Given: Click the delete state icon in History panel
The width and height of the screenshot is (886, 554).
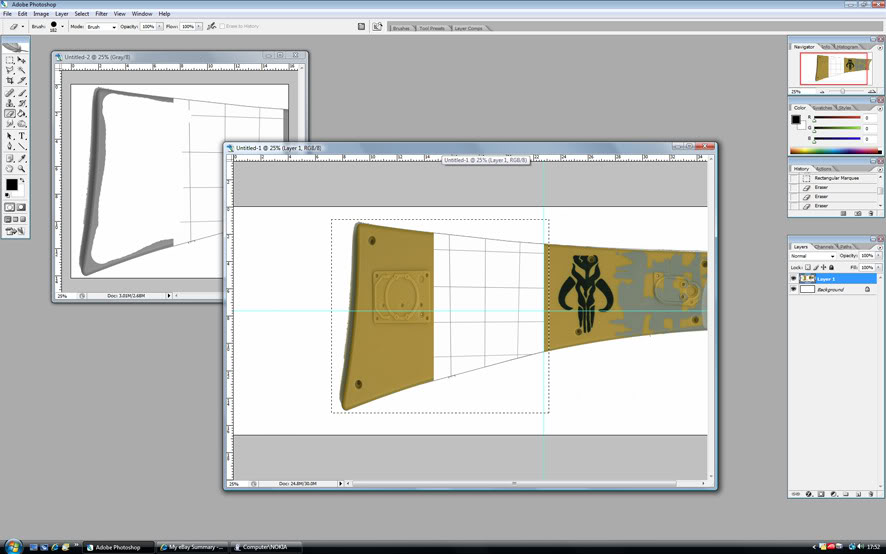Looking at the screenshot, I should click(x=871, y=213).
